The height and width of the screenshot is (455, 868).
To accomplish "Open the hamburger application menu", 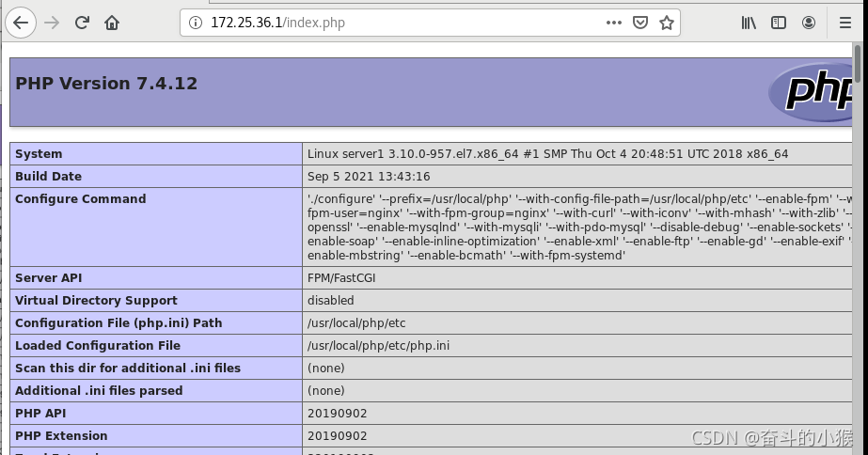I will coord(844,23).
